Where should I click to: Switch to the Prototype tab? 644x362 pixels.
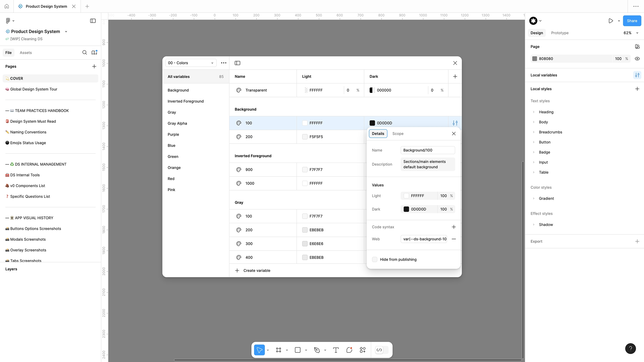tap(559, 33)
